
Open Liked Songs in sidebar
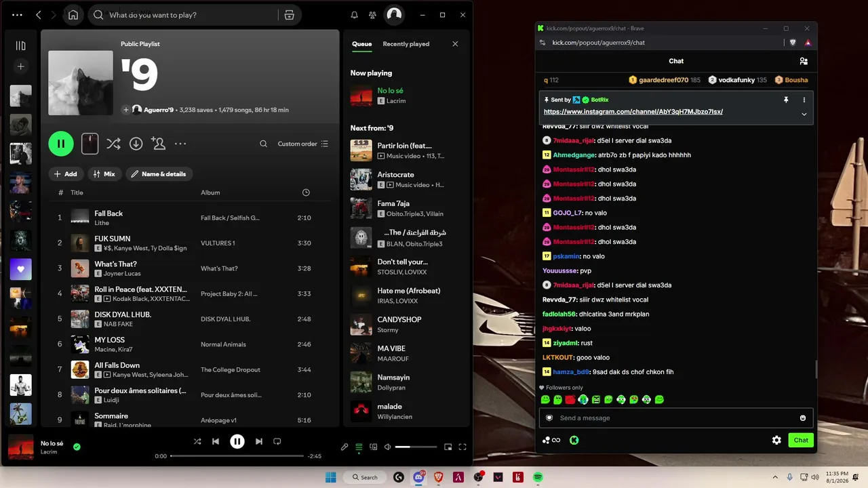pos(21,269)
